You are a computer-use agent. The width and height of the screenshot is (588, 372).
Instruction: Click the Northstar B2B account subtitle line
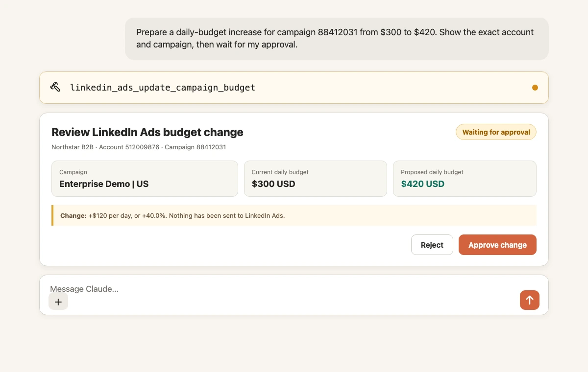point(139,147)
